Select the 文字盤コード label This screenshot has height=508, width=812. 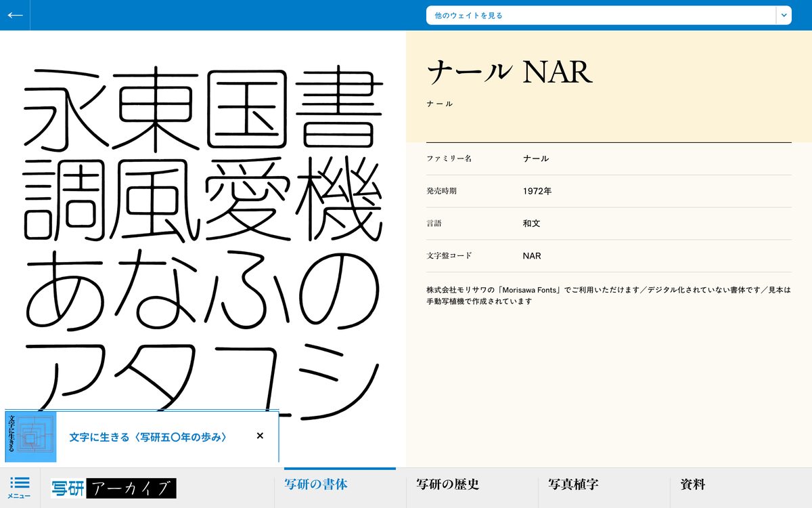click(449, 256)
